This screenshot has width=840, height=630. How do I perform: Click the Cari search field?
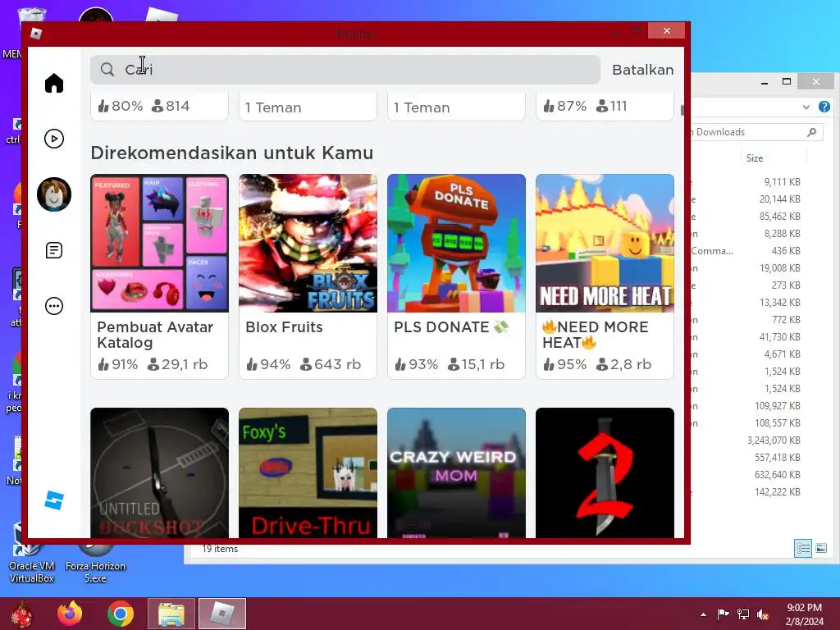coord(345,70)
